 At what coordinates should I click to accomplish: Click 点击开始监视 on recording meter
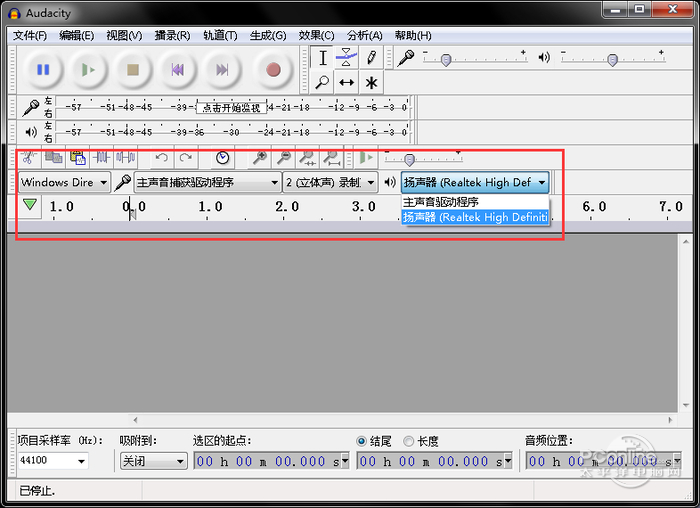point(231,108)
